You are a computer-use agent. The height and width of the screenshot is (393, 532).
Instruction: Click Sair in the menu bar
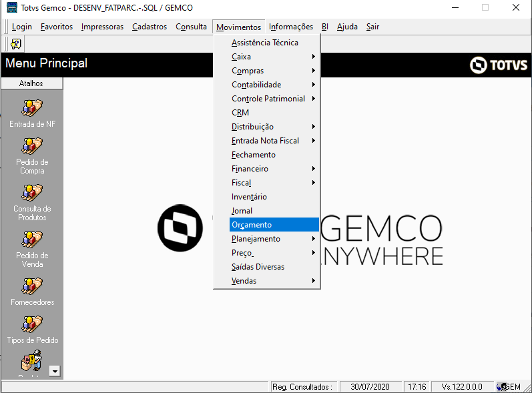[372, 27]
